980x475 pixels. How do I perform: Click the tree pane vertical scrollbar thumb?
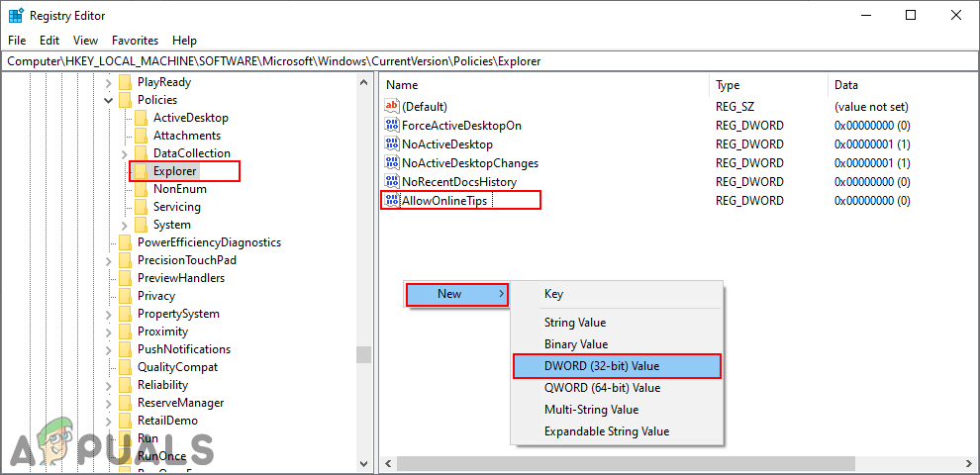coord(364,355)
